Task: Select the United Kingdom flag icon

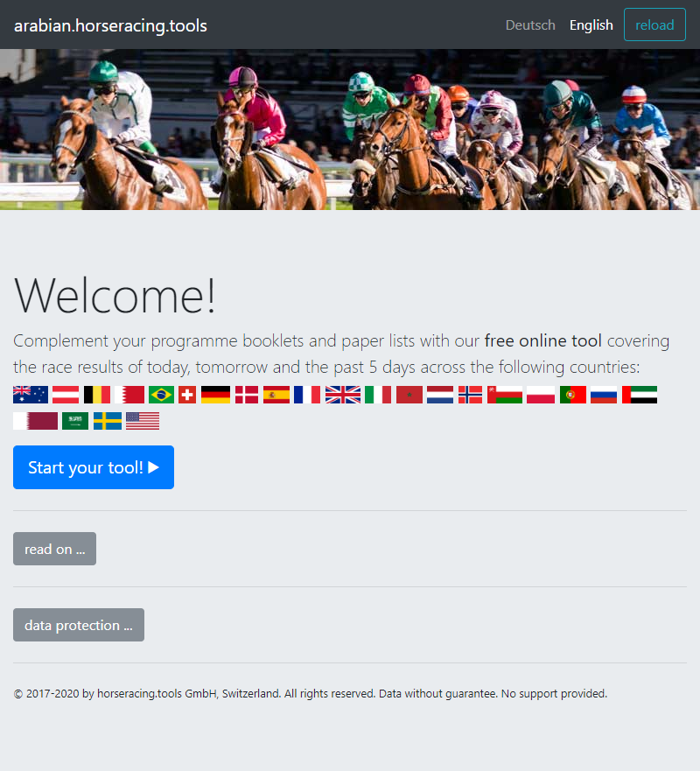Action: click(x=342, y=395)
